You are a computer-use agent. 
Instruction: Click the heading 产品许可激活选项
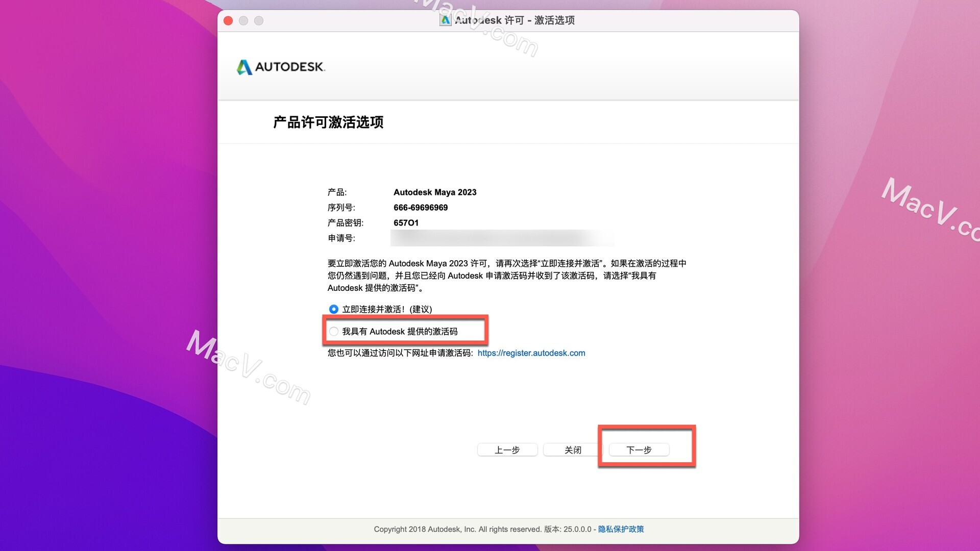click(328, 122)
